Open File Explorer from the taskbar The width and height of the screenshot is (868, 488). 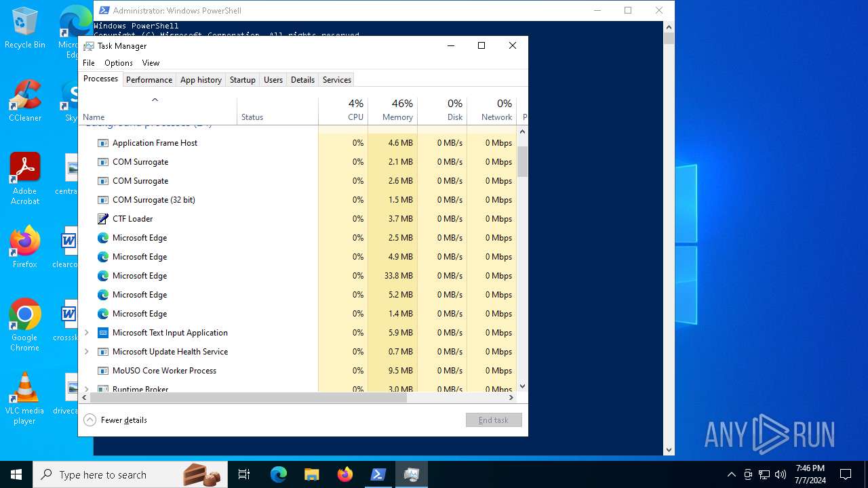pyautogui.click(x=311, y=474)
